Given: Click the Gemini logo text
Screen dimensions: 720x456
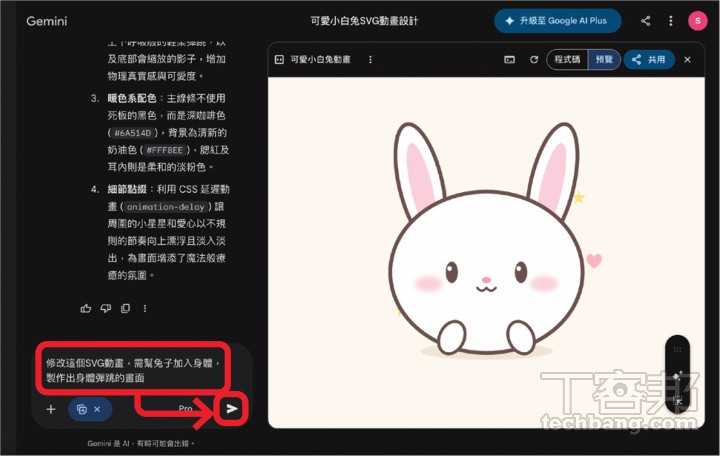Looking at the screenshot, I should click(46, 21).
